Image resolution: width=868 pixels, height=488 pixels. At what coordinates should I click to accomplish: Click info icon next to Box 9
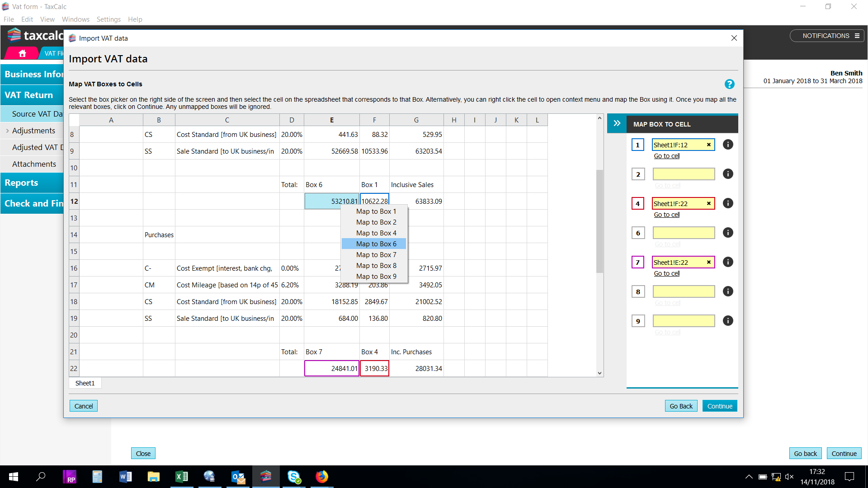(x=728, y=321)
